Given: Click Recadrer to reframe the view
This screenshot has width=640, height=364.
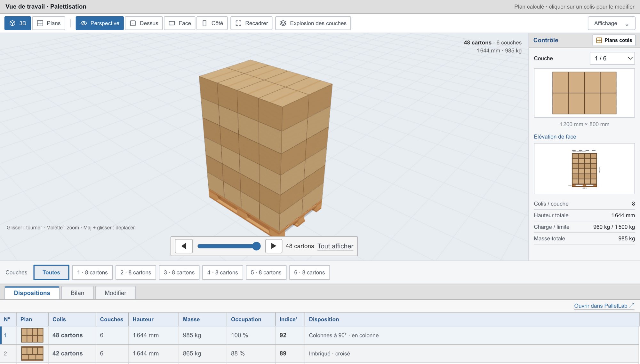Looking at the screenshot, I should (252, 23).
